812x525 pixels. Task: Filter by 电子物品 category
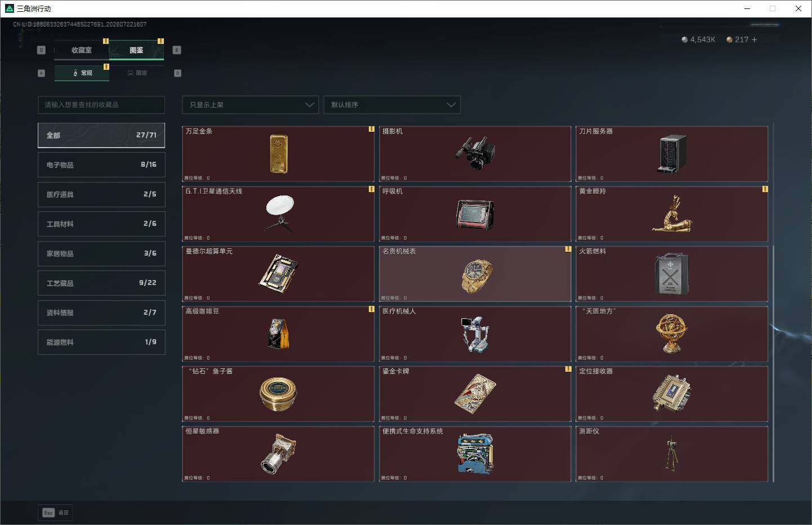click(x=101, y=164)
